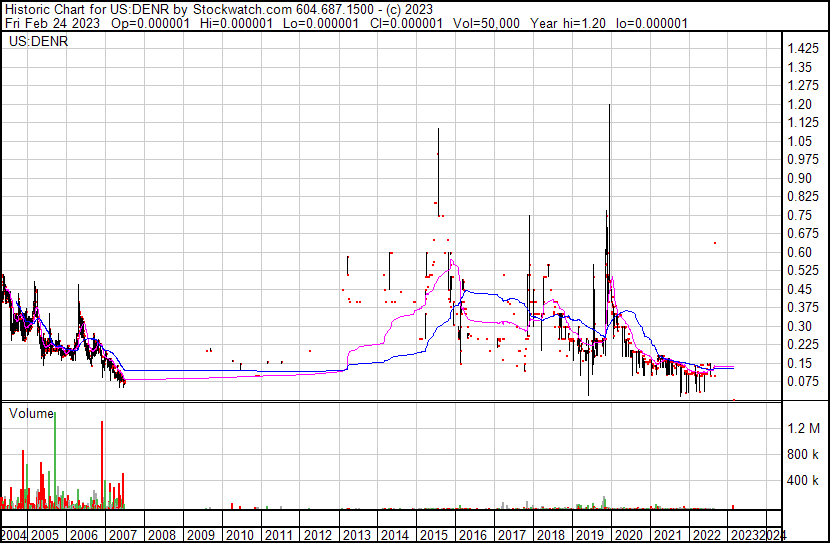Click the 400 k volume axis label
The height and width of the screenshot is (543, 830).
tap(802, 480)
